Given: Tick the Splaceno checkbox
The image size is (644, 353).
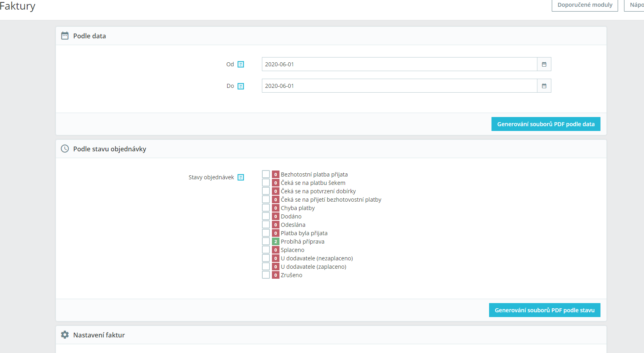Looking at the screenshot, I should pyautogui.click(x=266, y=250).
